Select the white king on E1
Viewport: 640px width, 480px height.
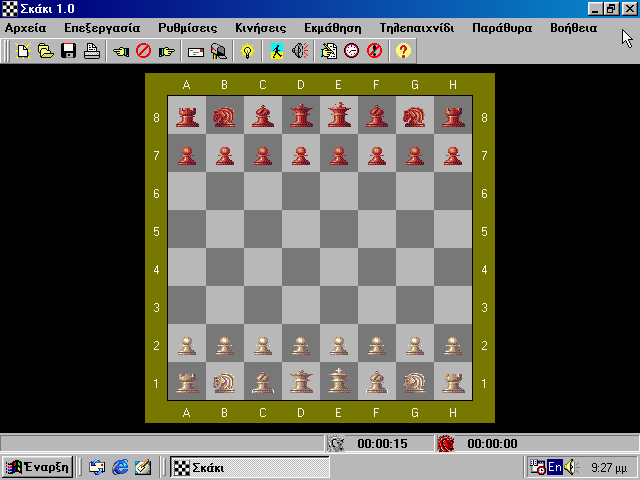339,381
